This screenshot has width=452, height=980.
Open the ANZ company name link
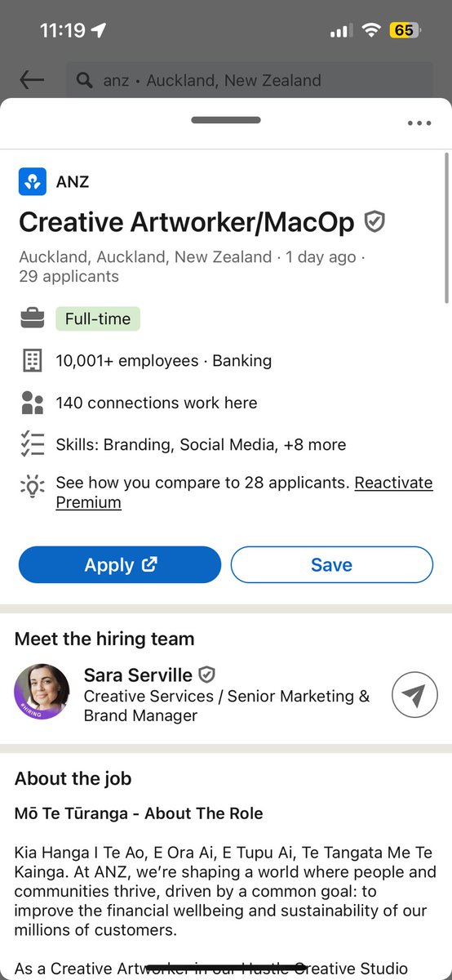point(73,181)
